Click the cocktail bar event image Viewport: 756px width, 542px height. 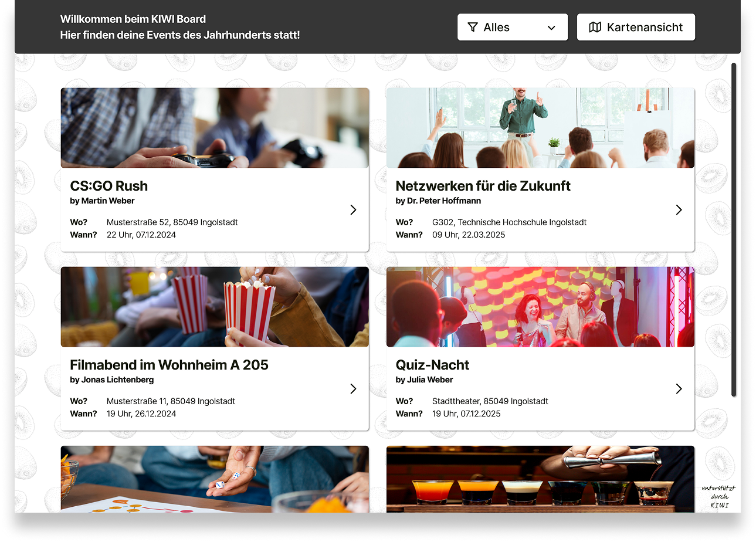pos(540,479)
